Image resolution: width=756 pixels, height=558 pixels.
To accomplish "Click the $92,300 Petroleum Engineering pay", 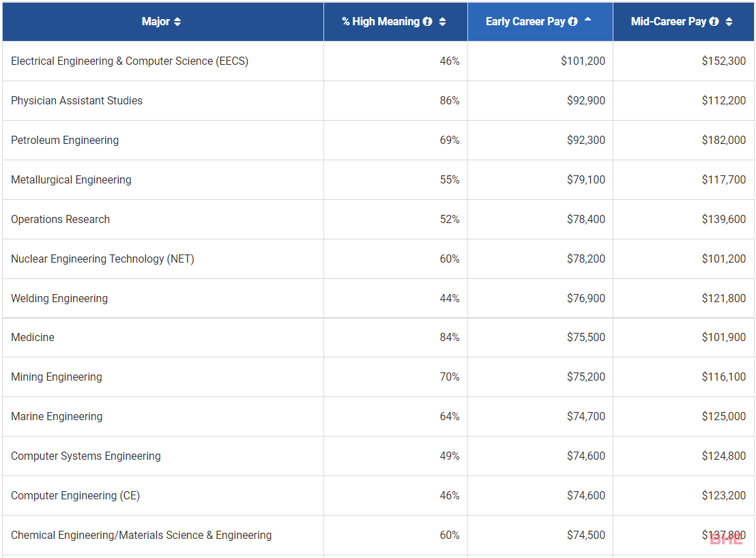I will coord(586,141).
